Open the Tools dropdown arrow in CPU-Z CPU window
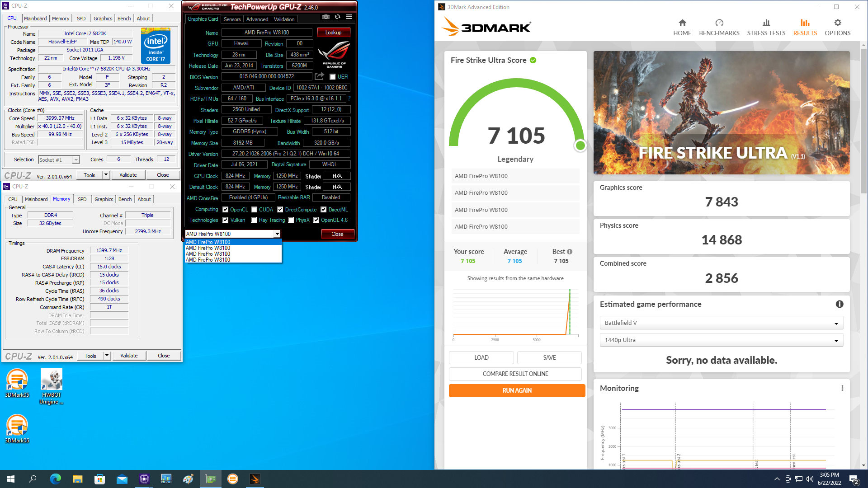Screen dimensions: 868x488 click(x=106, y=175)
